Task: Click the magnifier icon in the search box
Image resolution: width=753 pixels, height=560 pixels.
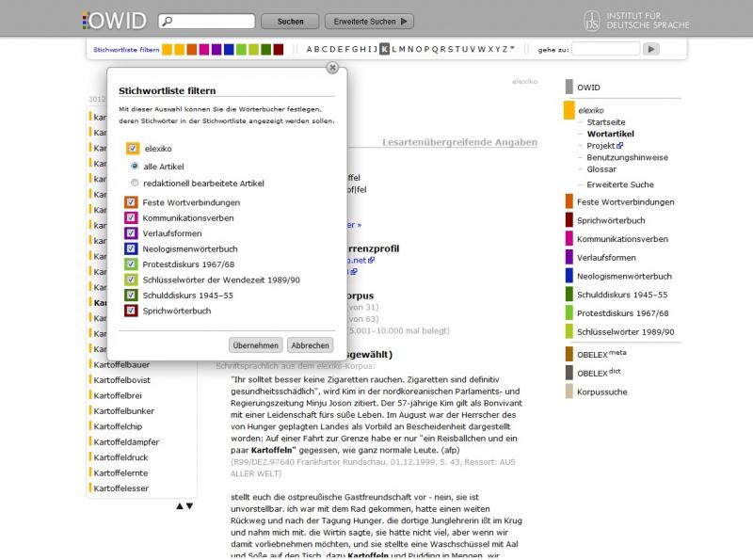Action: [168, 21]
